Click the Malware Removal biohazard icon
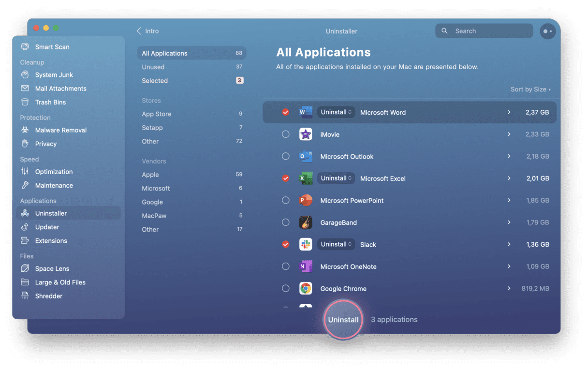The image size is (588, 370). coord(25,130)
